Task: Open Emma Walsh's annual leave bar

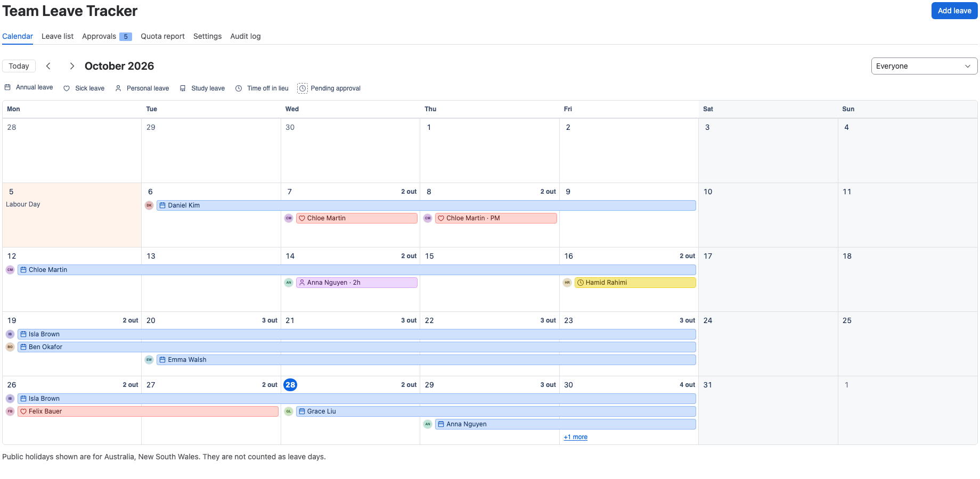Action: pos(426,360)
